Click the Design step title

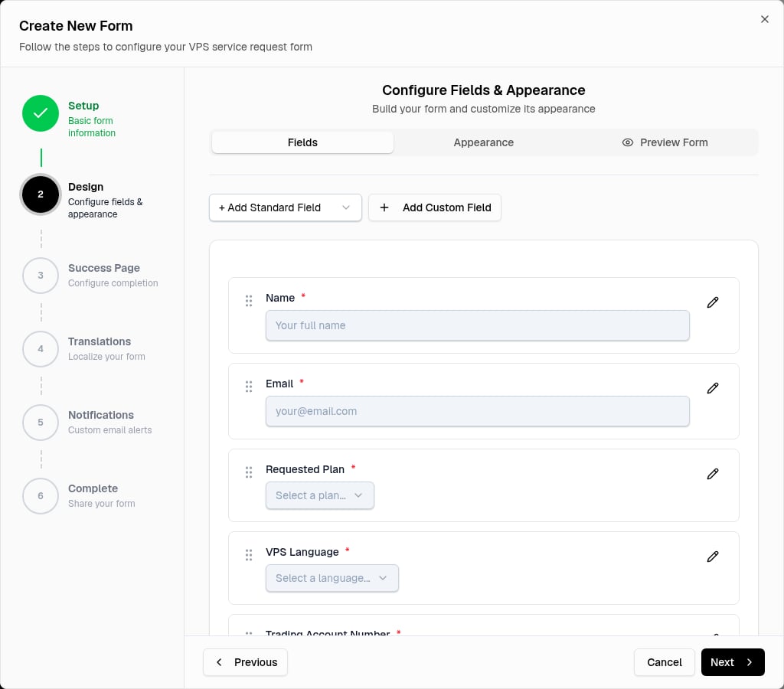pos(86,187)
